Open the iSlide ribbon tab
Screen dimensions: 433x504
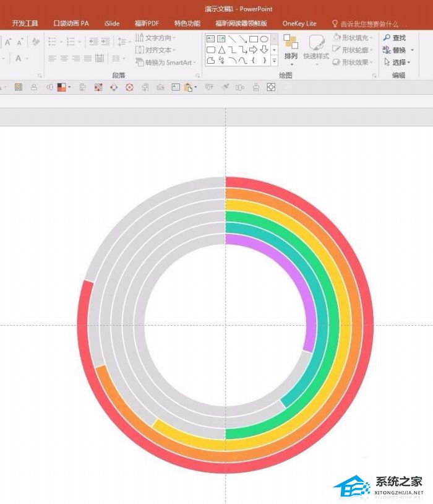coord(112,24)
